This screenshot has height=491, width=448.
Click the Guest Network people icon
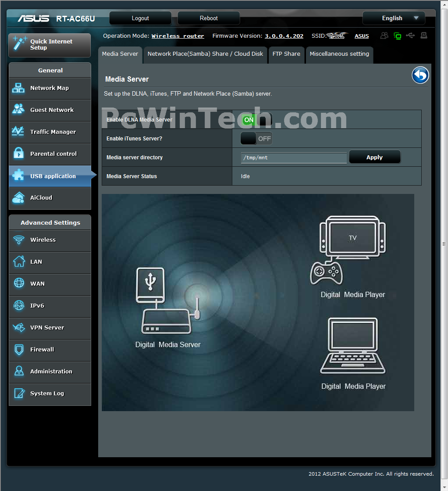(18, 109)
